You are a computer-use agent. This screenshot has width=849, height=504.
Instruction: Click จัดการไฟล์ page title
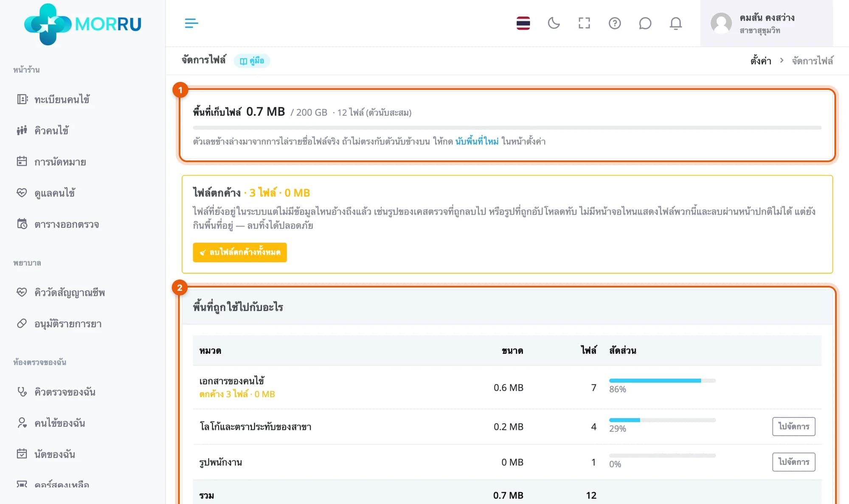204,60
